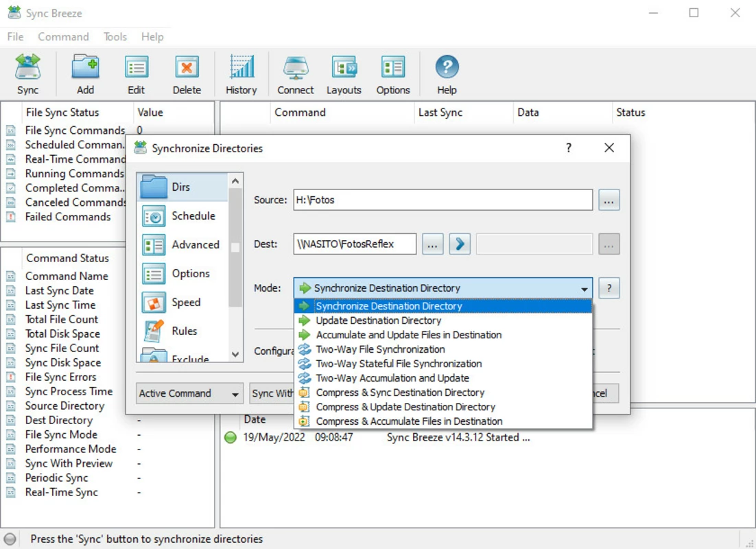
Task: Open the Options toolbar icon
Action: 393,67
